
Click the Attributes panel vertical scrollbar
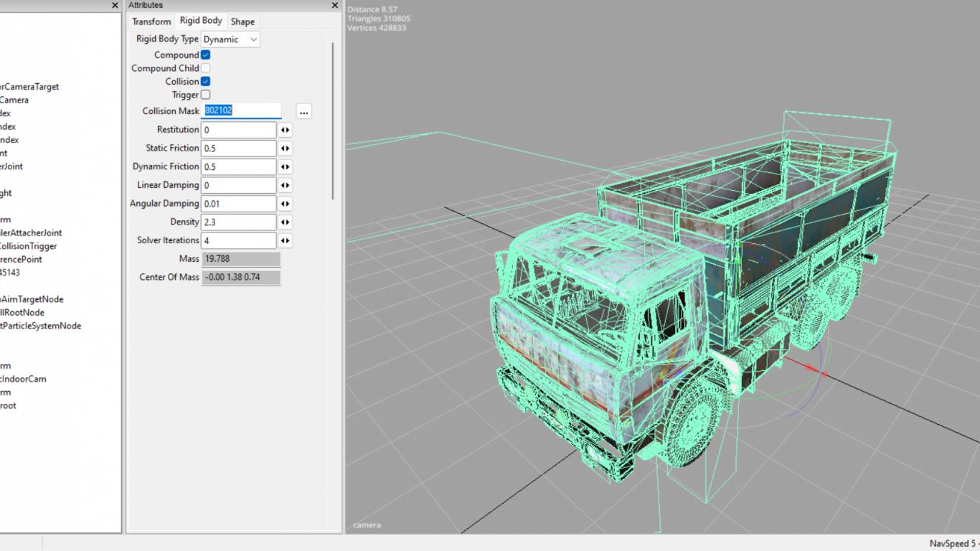tap(333, 122)
